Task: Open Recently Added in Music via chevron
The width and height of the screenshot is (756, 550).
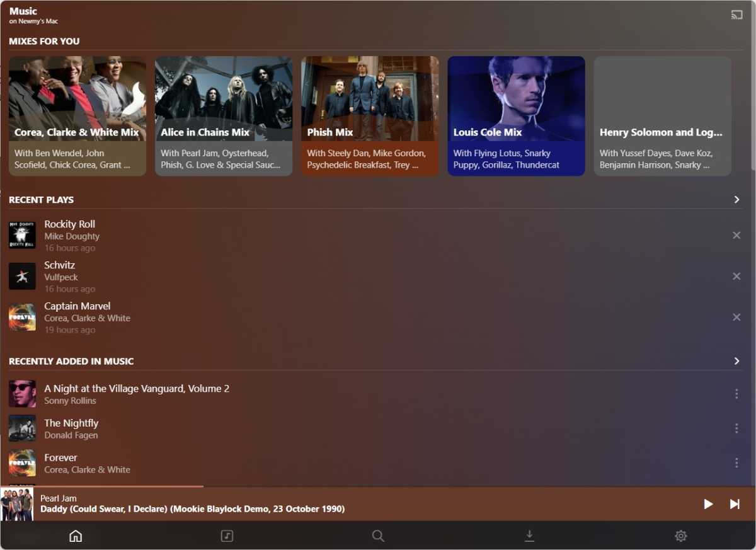Action: pos(736,360)
